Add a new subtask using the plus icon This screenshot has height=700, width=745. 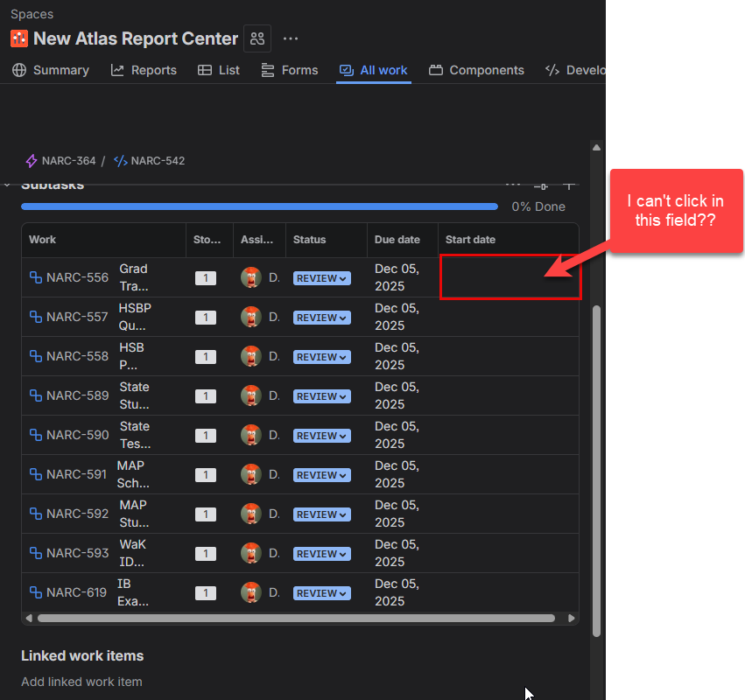[x=567, y=184]
